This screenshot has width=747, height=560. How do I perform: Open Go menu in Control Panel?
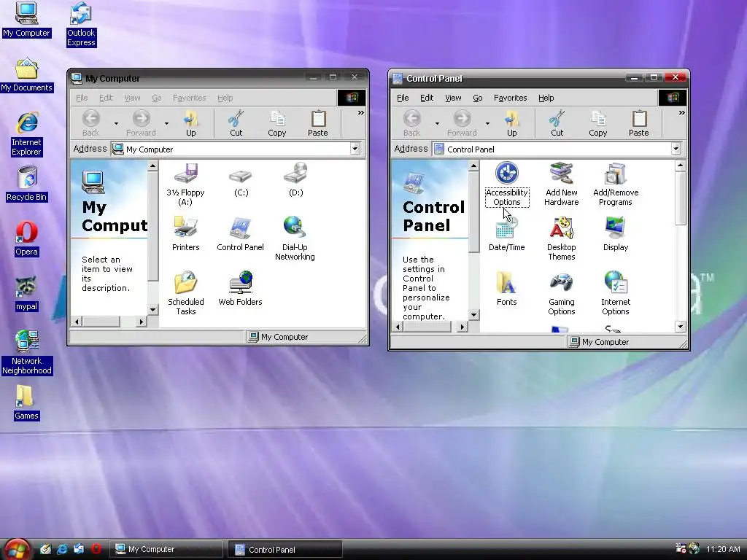477,98
